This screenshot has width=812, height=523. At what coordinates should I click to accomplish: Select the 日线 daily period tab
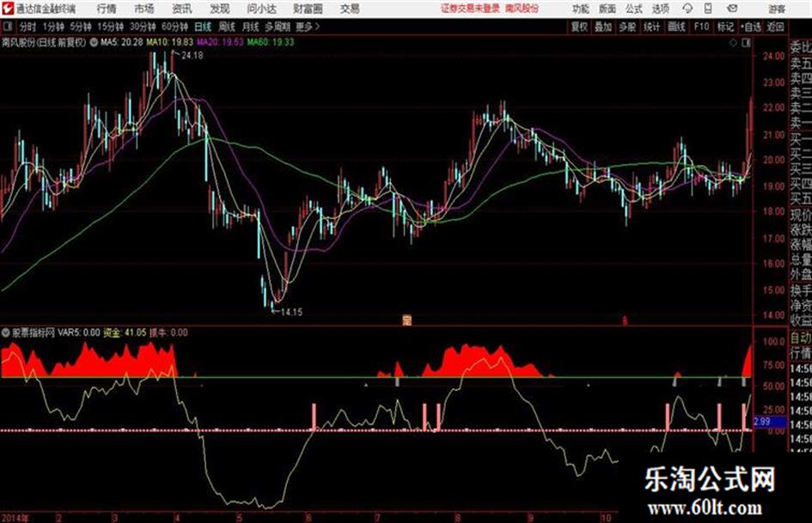click(x=203, y=27)
